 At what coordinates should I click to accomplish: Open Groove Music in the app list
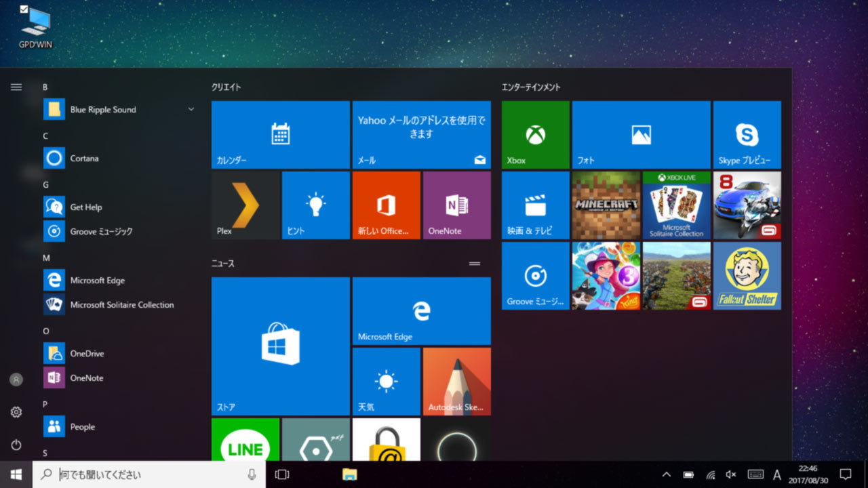pyautogui.click(x=120, y=231)
